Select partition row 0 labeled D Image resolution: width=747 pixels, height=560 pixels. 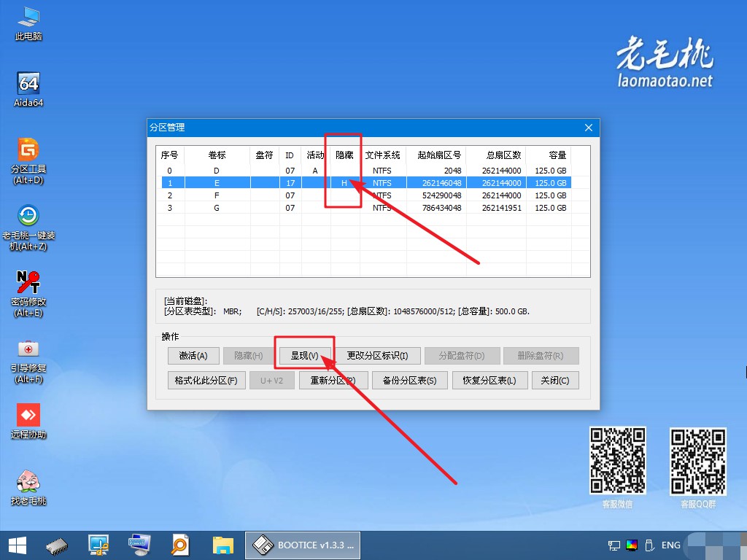pyautogui.click(x=366, y=171)
